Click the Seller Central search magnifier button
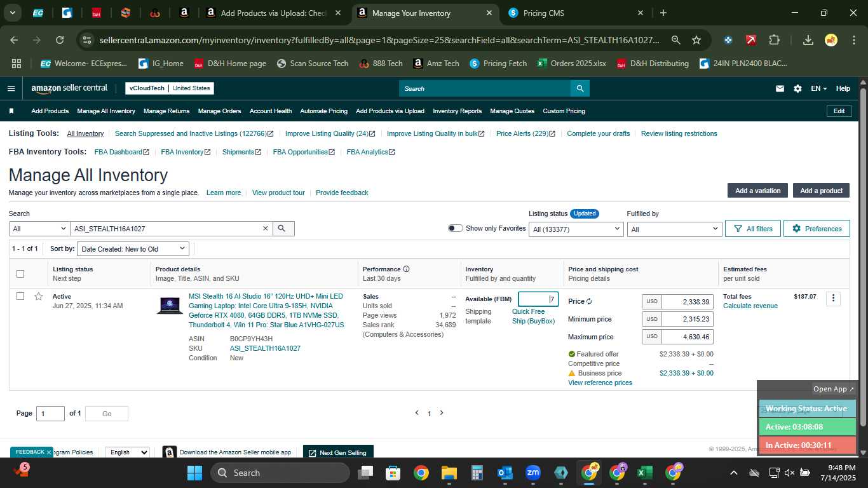The image size is (868, 488). (x=580, y=88)
